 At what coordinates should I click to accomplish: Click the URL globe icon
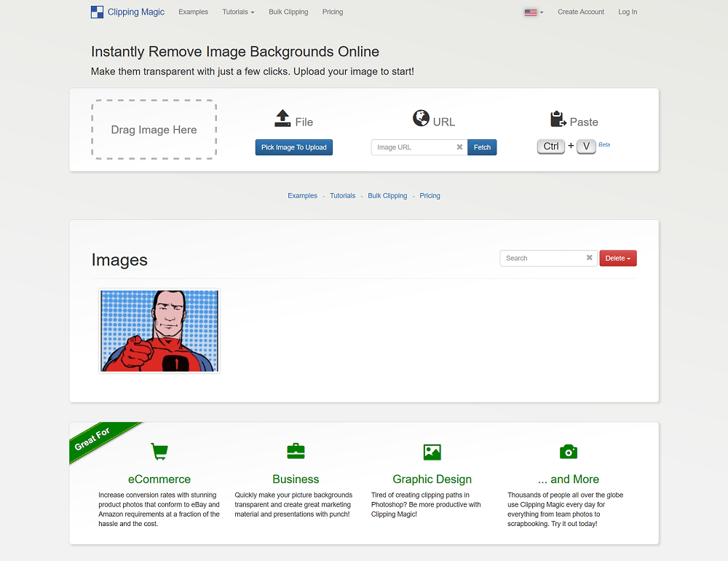[x=421, y=118]
